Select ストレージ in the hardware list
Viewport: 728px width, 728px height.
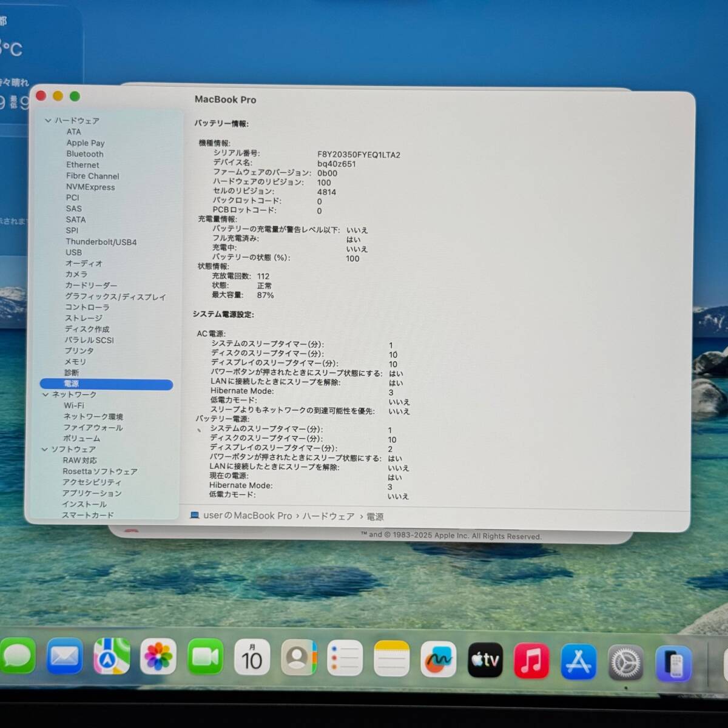[x=84, y=318]
